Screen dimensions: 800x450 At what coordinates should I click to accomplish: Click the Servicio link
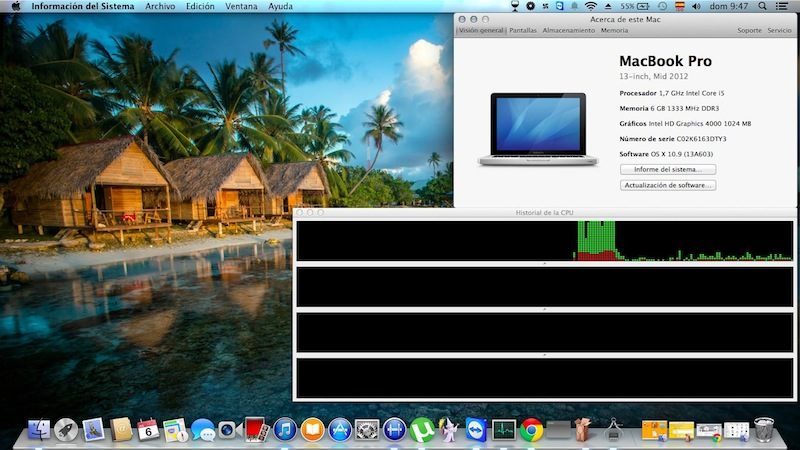click(x=779, y=30)
